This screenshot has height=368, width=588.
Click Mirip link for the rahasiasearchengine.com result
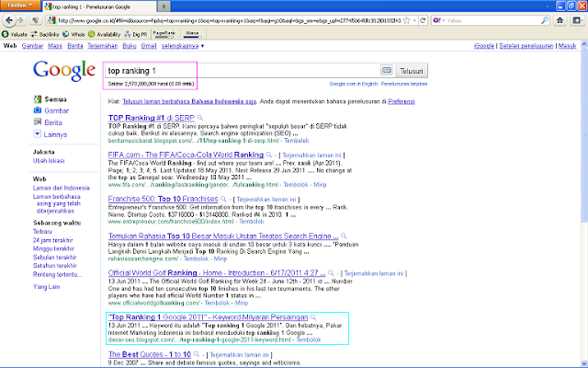tap(220, 259)
